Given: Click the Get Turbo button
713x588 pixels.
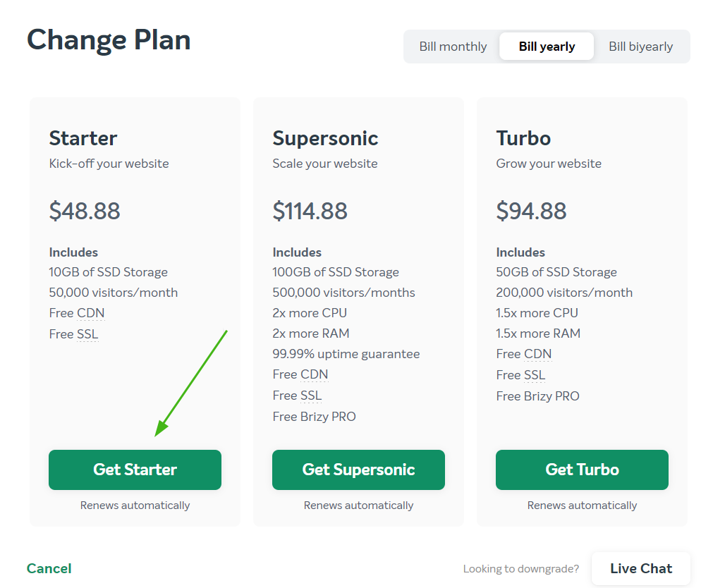Looking at the screenshot, I should coord(582,470).
